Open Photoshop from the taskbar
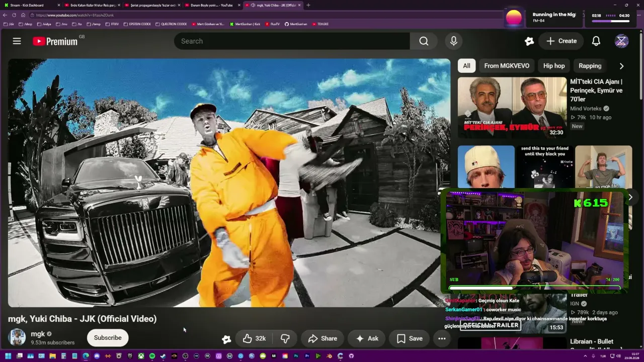This screenshot has height=362, width=644. pyautogui.click(x=296, y=356)
